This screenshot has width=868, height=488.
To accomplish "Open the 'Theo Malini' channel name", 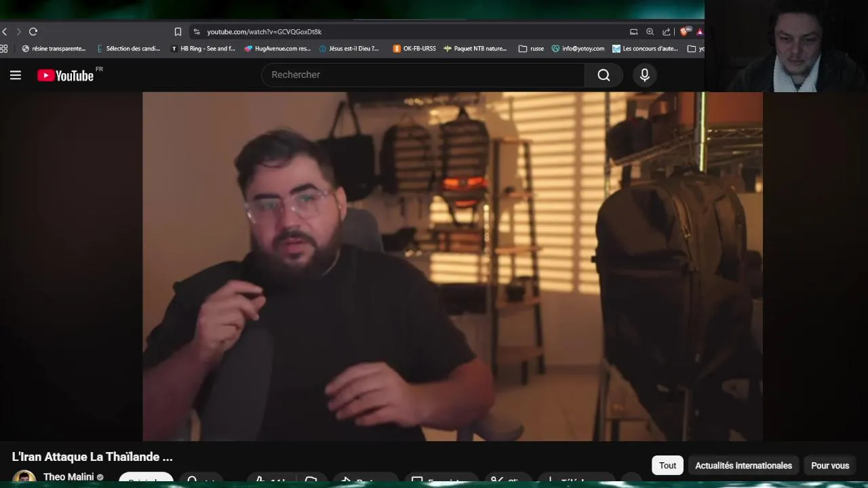I will point(68,477).
